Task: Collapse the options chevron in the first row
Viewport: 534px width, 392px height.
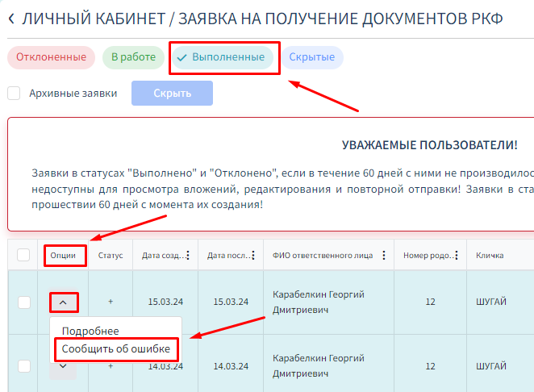Action: [x=63, y=302]
